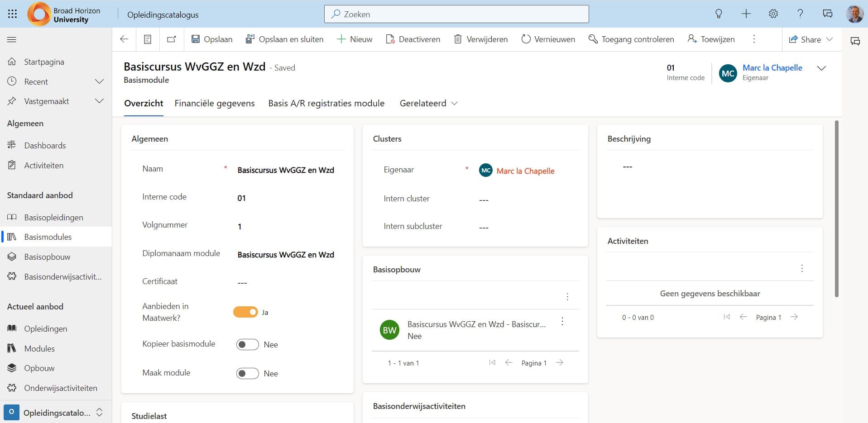
Task: Click the Share button
Action: tap(805, 39)
